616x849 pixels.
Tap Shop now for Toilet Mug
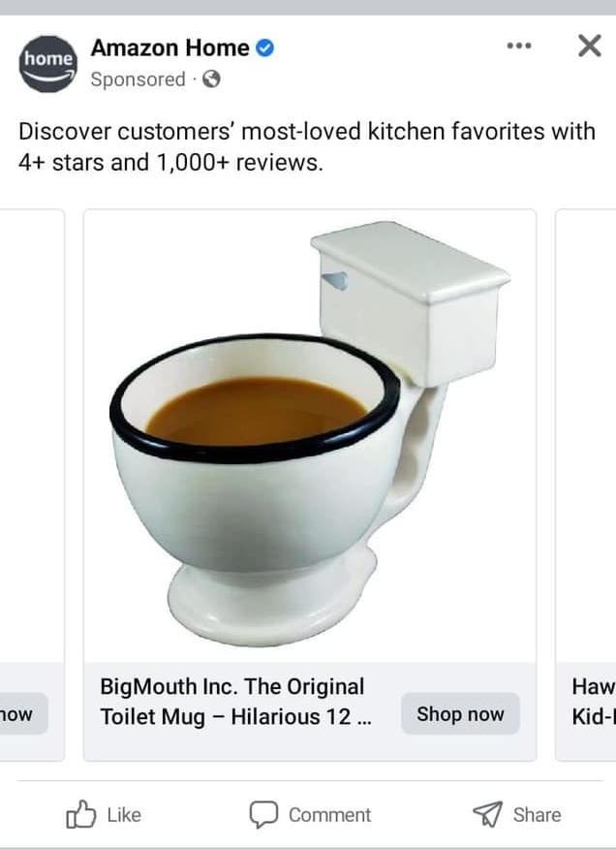point(460,713)
